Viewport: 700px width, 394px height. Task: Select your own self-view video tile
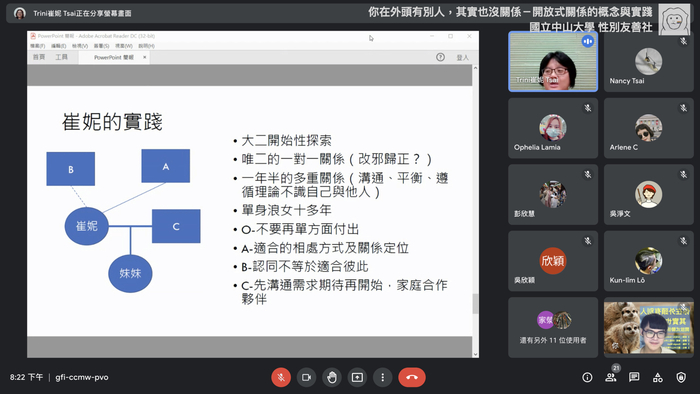coord(649,327)
